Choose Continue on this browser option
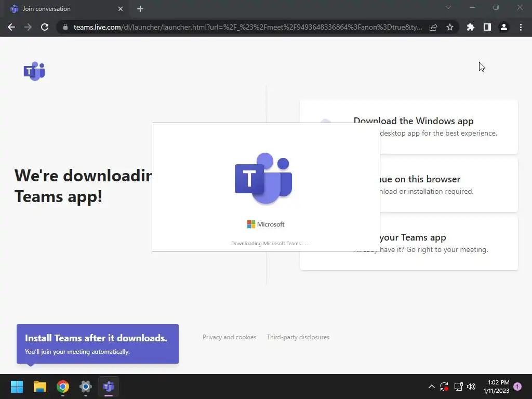The height and width of the screenshot is (399, 532). pyautogui.click(x=409, y=185)
